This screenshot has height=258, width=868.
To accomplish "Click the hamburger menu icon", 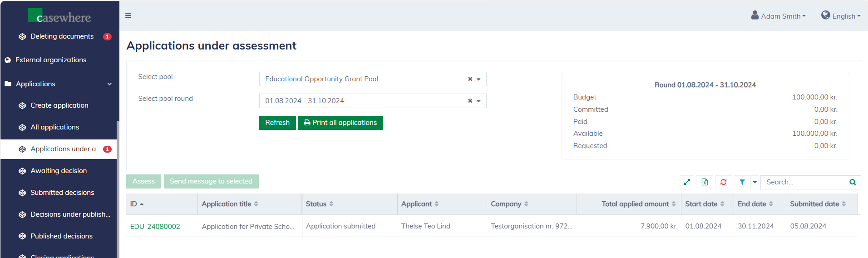I will point(128,15).
